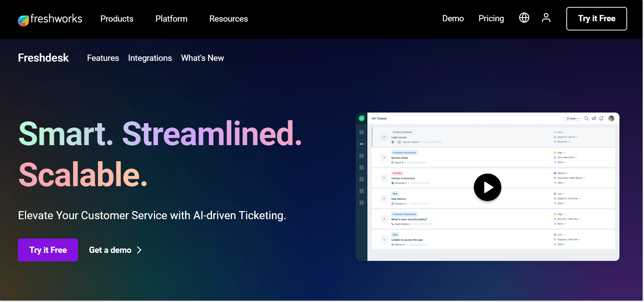Tick the checkbox beside Invoice is incorrect
644x302 pixels.
[376, 178]
